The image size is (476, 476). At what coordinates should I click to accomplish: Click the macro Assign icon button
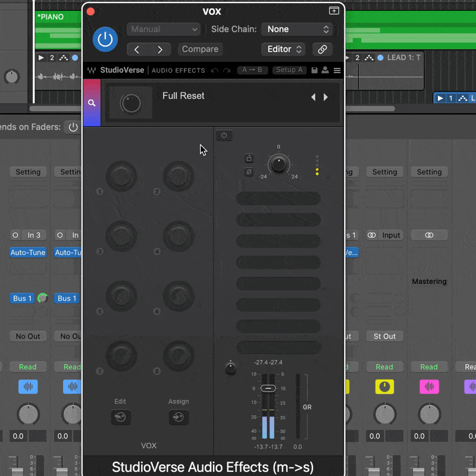click(x=178, y=418)
